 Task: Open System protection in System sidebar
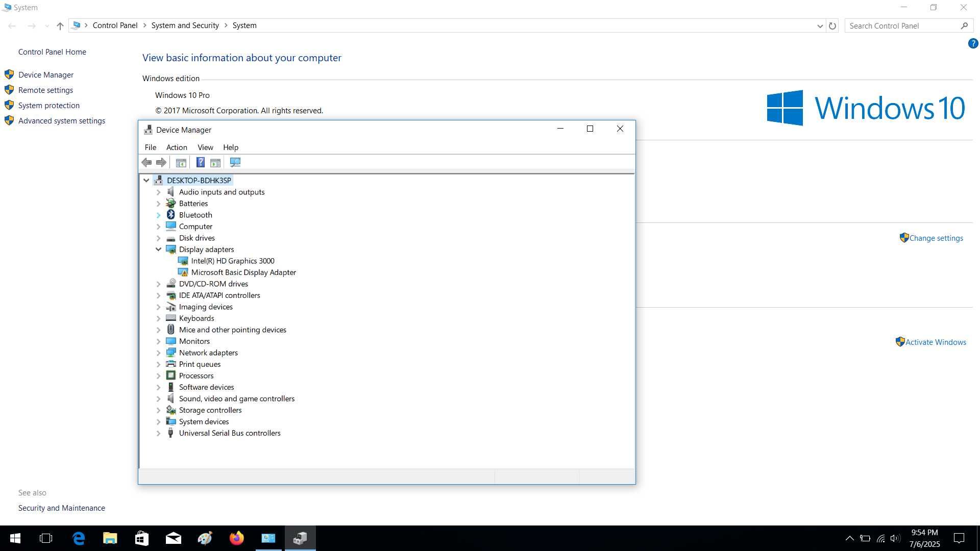click(x=49, y=106)
